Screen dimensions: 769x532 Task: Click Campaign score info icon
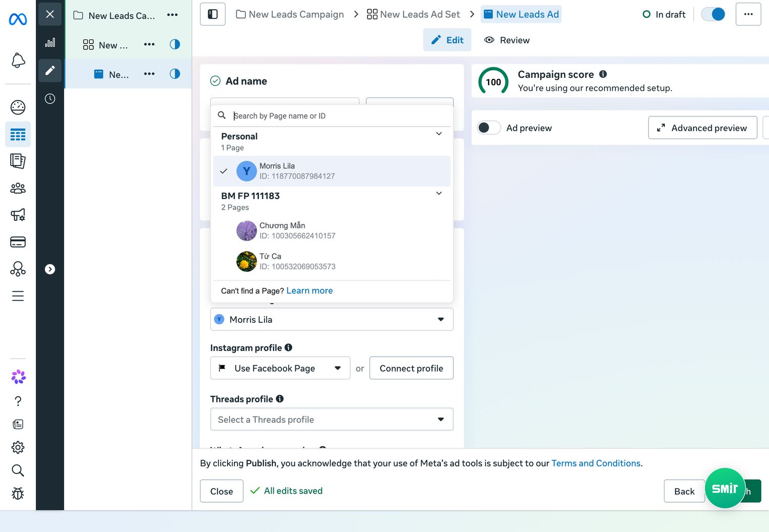(x=603, y=74)
